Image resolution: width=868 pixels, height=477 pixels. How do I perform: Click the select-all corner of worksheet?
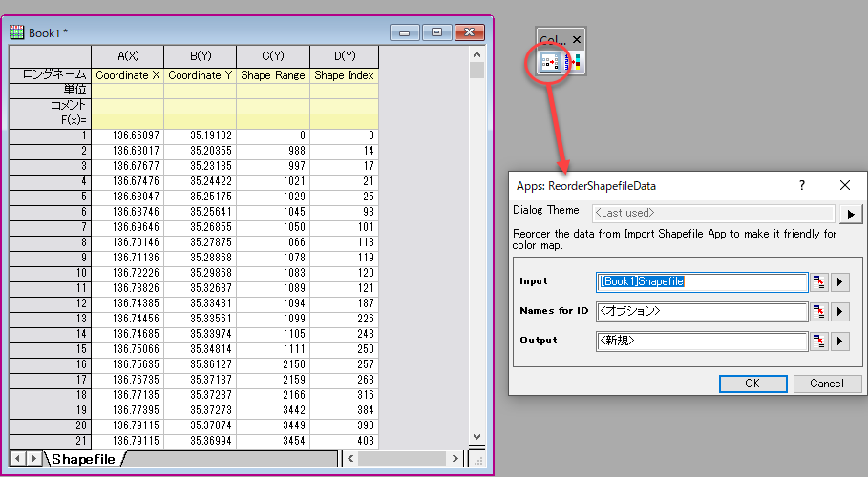51,56
